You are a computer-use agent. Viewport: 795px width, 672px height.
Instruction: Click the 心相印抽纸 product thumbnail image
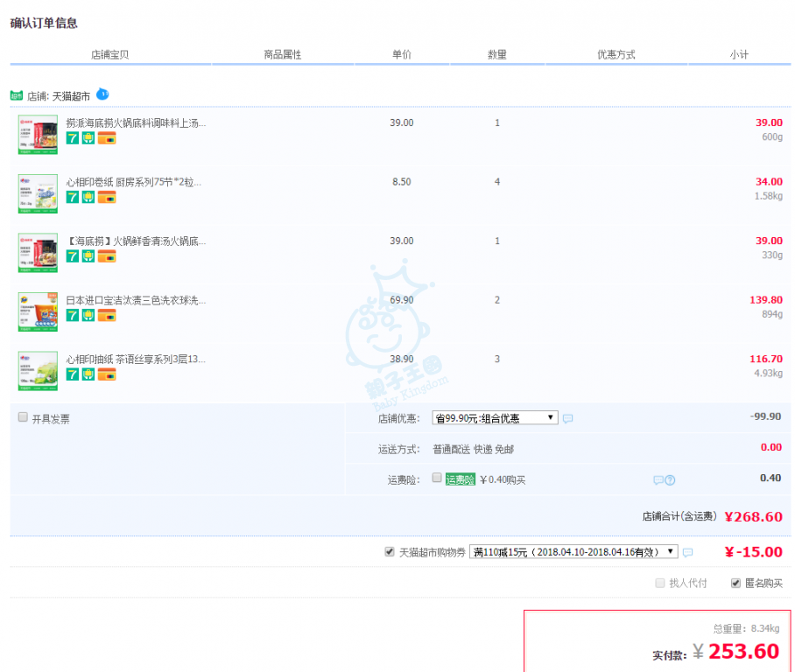pyautogui.click(x=38, y=370)
